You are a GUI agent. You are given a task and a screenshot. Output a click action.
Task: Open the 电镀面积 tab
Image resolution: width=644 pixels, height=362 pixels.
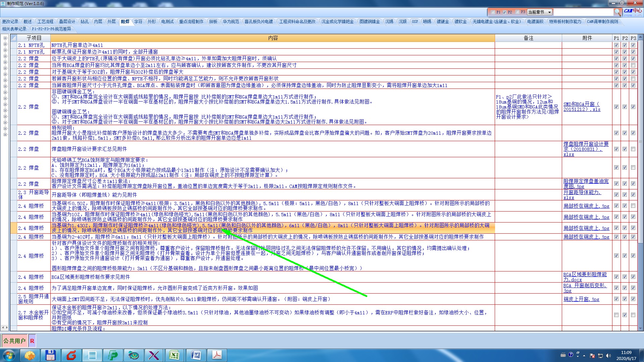[x=535, y=21]
